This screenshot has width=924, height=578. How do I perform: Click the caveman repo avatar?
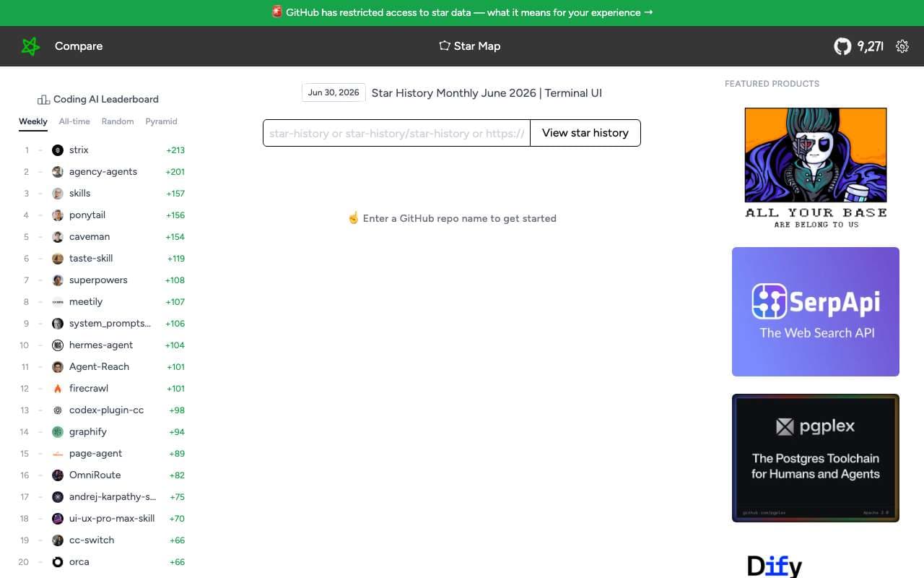point(58,237)
